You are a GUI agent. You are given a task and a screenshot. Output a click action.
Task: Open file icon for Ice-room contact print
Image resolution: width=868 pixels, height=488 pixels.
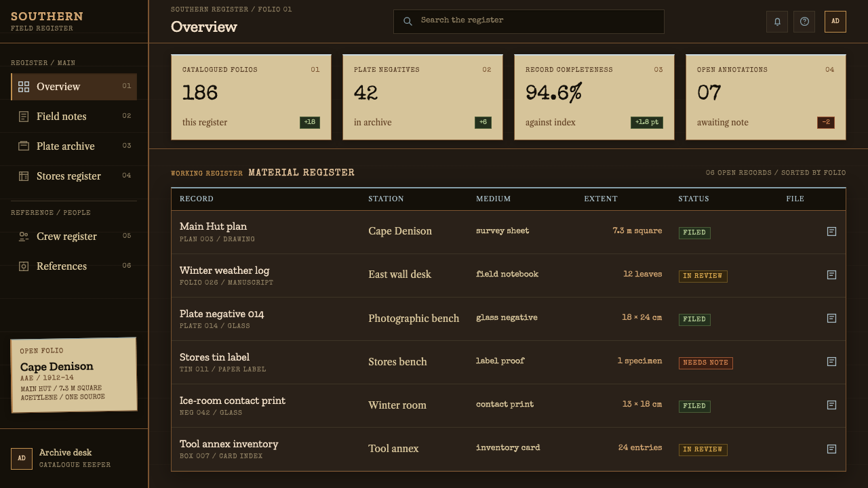831,405
